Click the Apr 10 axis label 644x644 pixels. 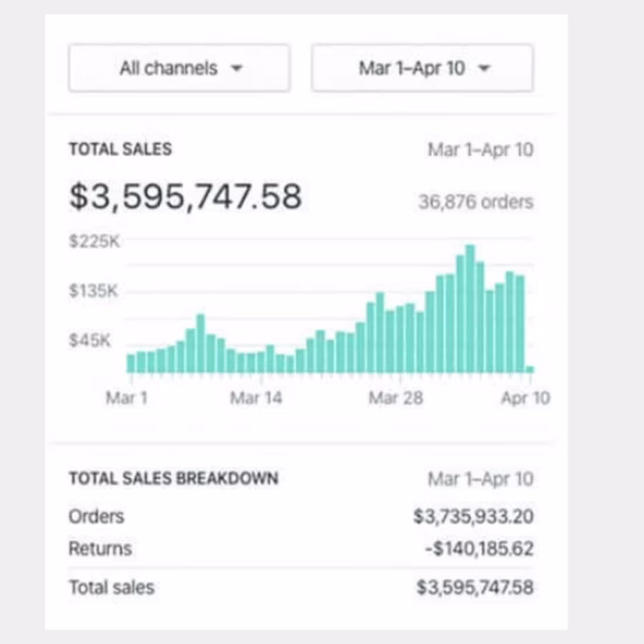(x=526, y=398)
